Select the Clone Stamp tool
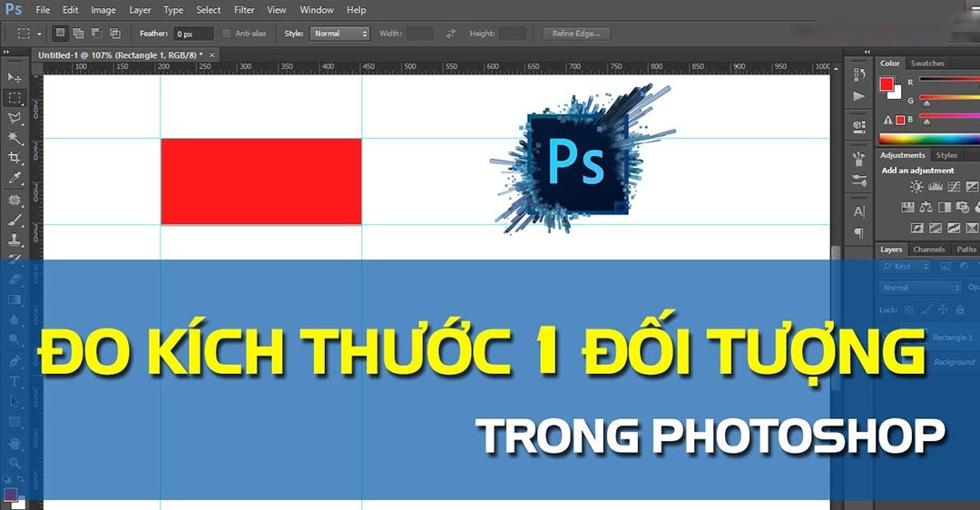The width and height of the screenshot is (980, 510). pos(15,240)
